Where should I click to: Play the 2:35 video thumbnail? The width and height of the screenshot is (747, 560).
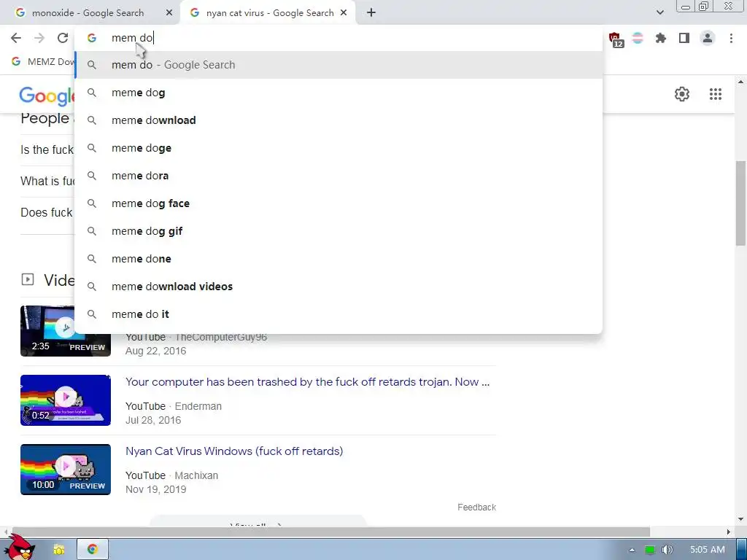[x=65, y=331]
